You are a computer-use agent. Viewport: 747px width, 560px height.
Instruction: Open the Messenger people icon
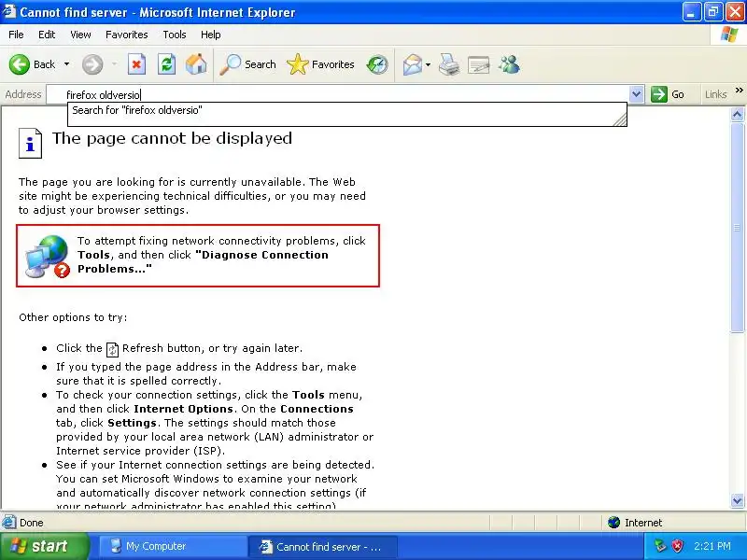pyautogui.click(x=509, y=64)
